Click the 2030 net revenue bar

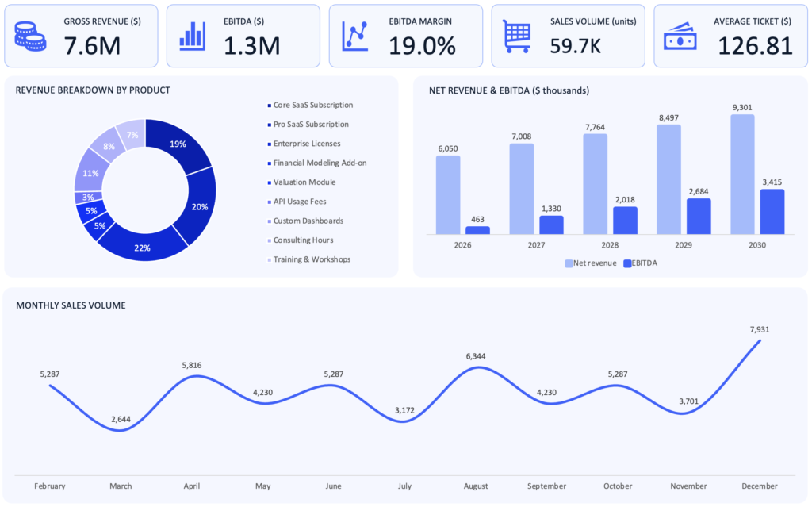pos(742,175)
